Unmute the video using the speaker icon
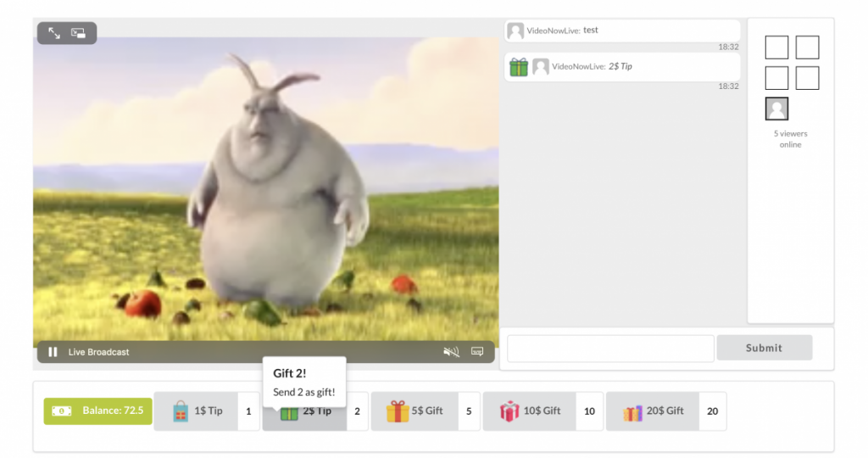 pos(451,352)
